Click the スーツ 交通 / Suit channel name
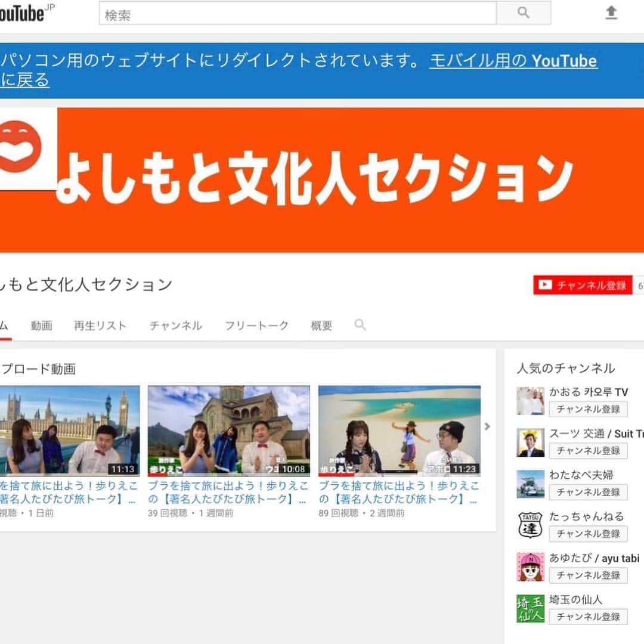This screenshot has height=644, width=644. click(x=596, y=434)
